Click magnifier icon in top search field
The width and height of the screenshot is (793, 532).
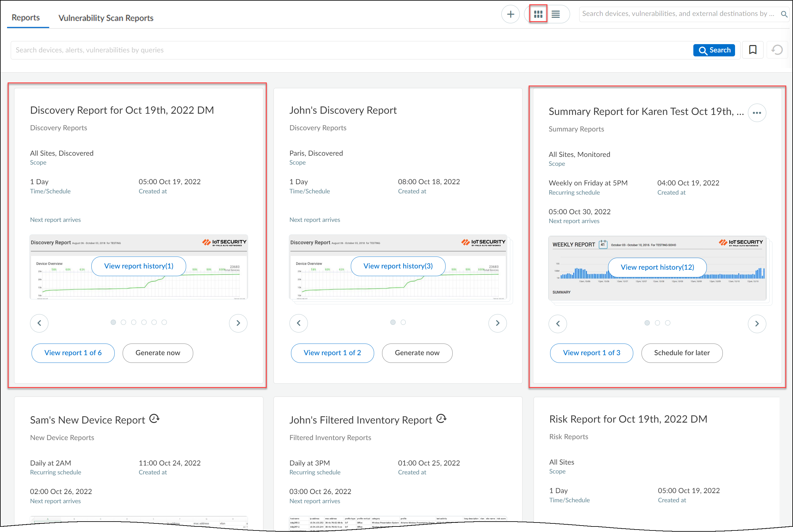coord(784,14)
